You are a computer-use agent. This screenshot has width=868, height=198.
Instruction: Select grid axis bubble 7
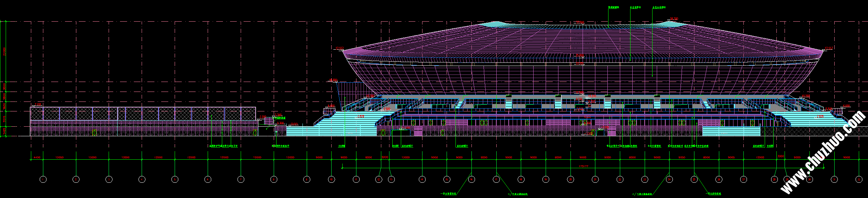(241, 180)
